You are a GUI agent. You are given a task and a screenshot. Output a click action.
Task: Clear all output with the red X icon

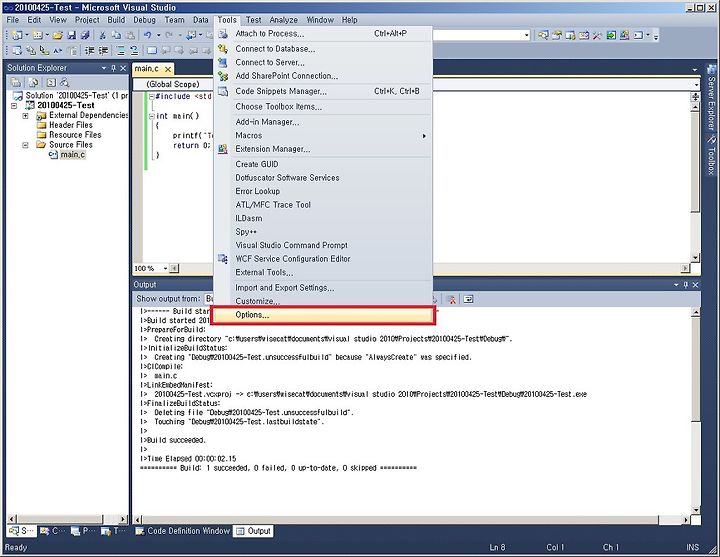(x=452, y=299)
